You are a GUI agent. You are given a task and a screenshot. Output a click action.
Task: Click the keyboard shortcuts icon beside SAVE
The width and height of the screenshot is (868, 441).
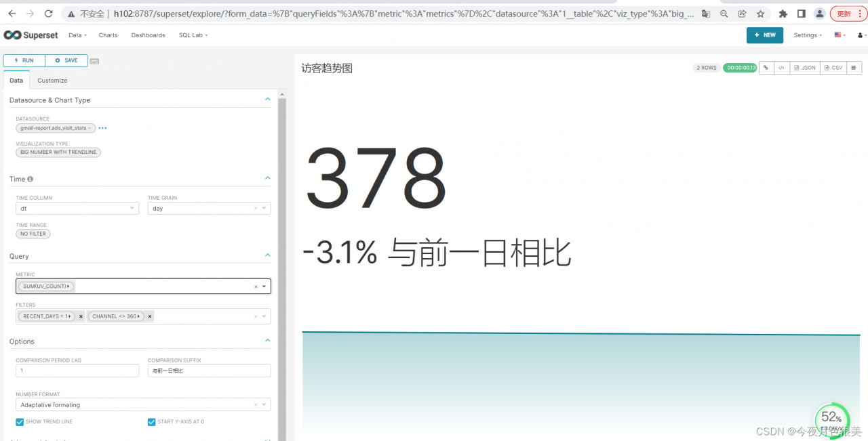[94, 60]
